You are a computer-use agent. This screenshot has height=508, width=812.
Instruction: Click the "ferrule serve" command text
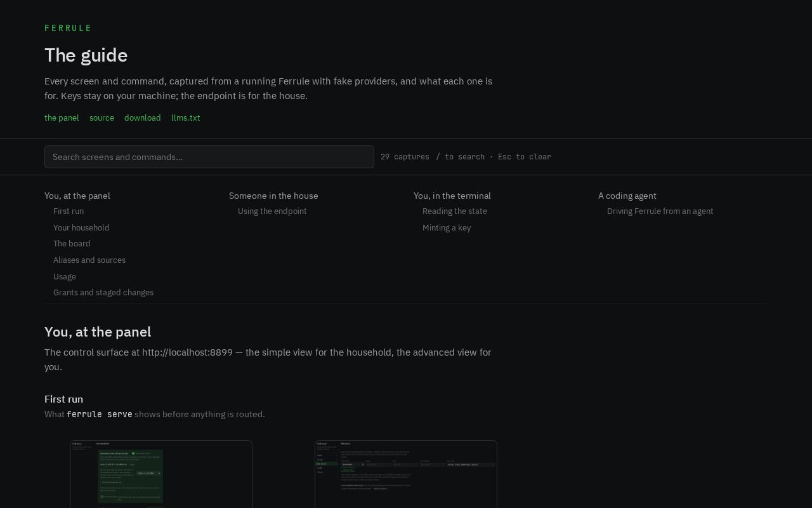tap(100, 414)
